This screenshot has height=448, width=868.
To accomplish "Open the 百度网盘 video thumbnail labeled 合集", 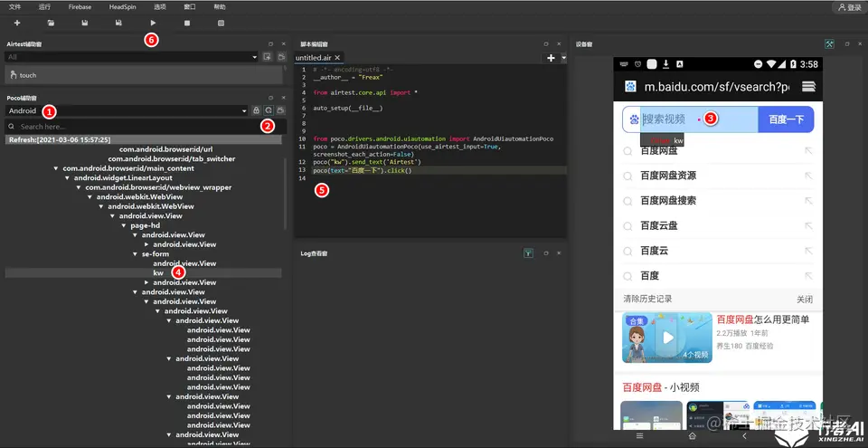I will (667, 338).
